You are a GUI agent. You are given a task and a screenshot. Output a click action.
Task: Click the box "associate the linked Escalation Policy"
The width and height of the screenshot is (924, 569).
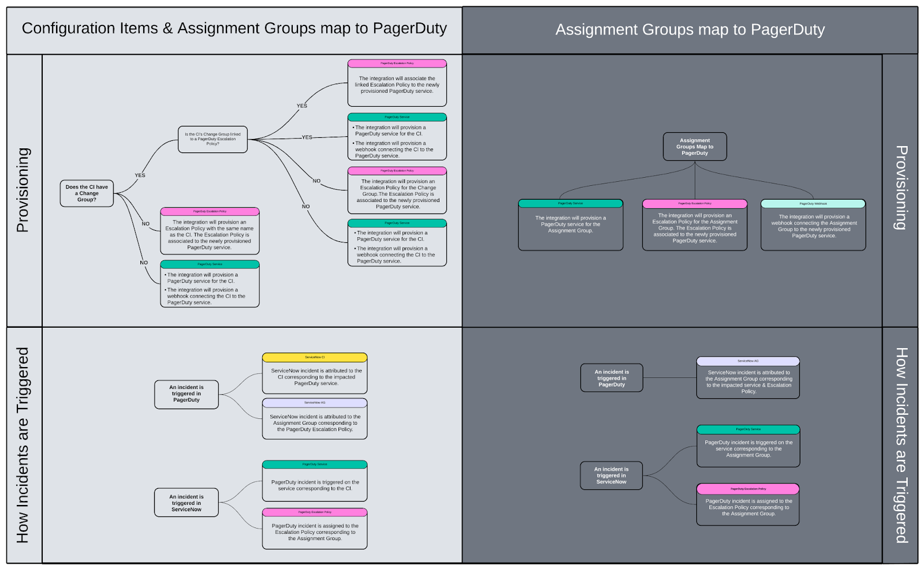[x=397, y=83]
